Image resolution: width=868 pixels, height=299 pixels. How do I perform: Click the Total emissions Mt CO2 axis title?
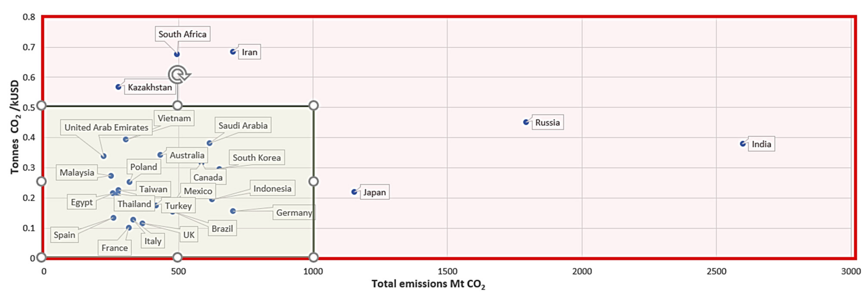[x=428, y=284]
